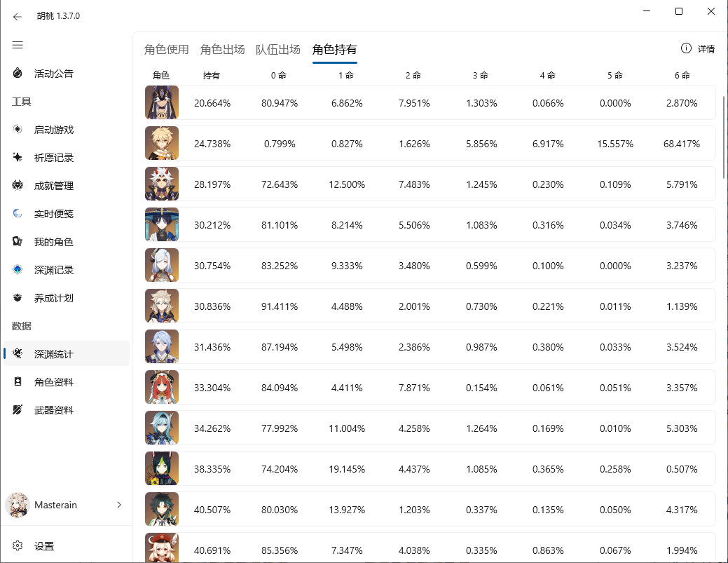This screenshot has height=563, width=728.
Task: Open 设置 settings page
Action: 43,546
